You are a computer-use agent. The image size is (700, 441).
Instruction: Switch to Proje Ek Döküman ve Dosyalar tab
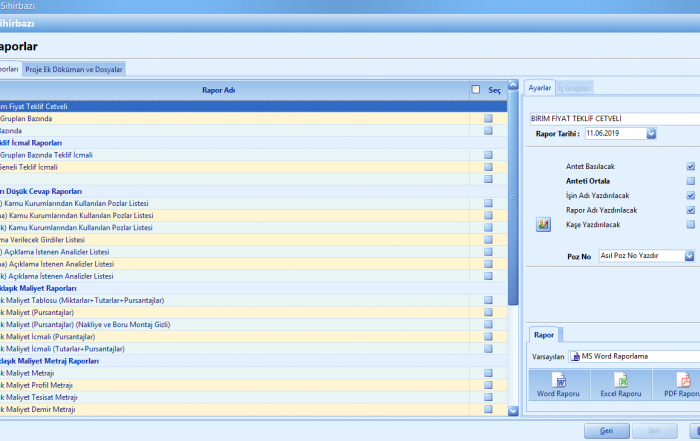point(74,69)
